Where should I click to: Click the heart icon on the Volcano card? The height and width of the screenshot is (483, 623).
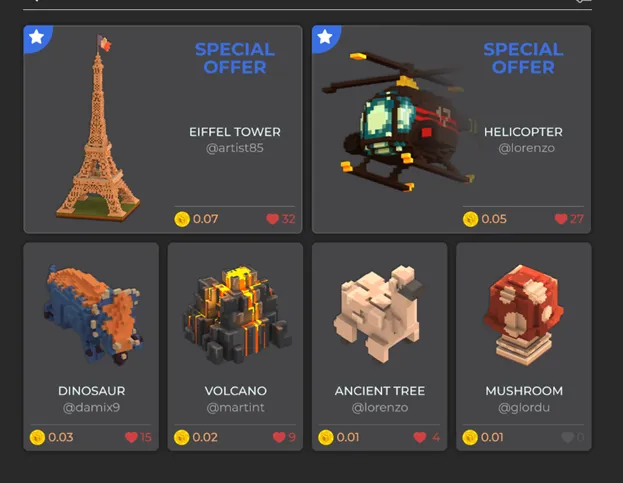tap(279, 437)
